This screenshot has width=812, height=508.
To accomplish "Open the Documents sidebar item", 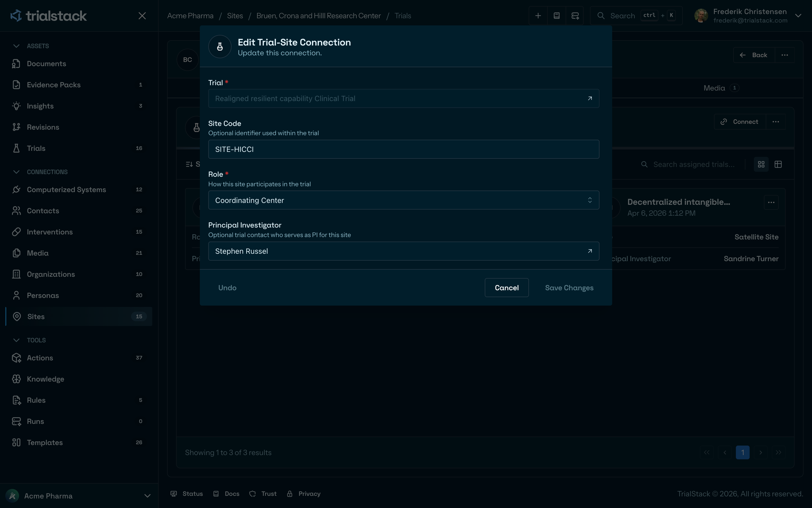I will pos(79,63).
